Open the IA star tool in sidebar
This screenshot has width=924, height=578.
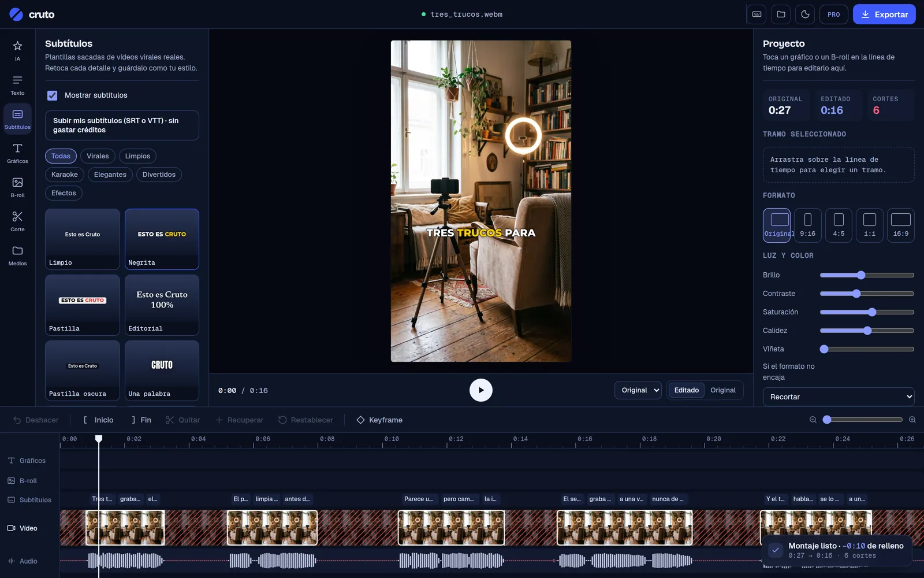tap(17, 51)
